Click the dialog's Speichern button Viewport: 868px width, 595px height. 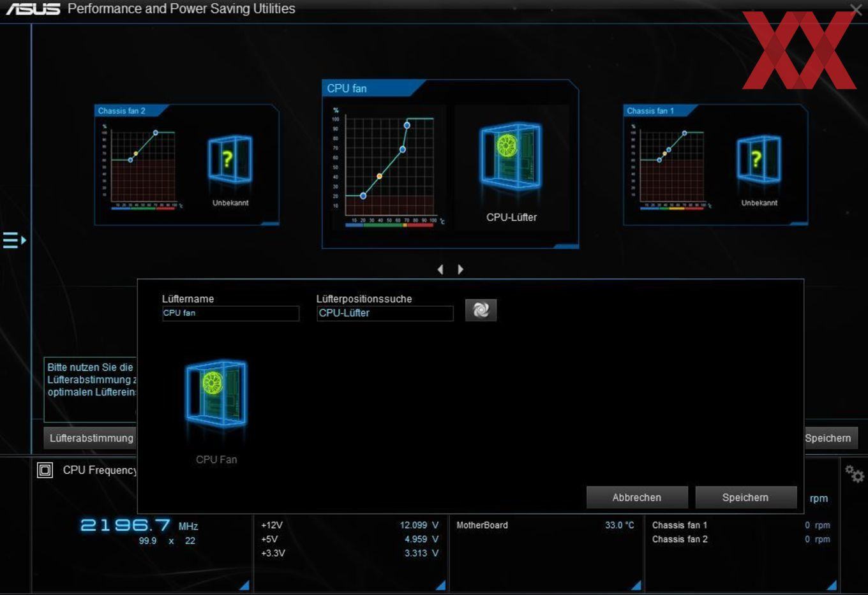[745, 497]
